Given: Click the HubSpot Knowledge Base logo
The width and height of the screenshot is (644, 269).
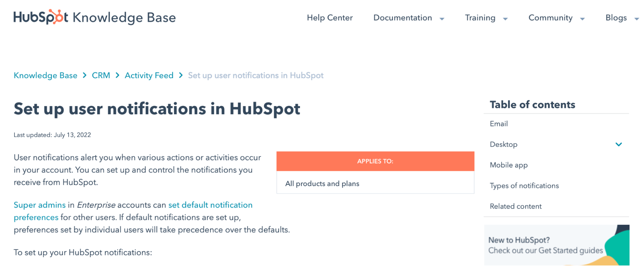Looking at the screenshot, I should click(94, 17).
